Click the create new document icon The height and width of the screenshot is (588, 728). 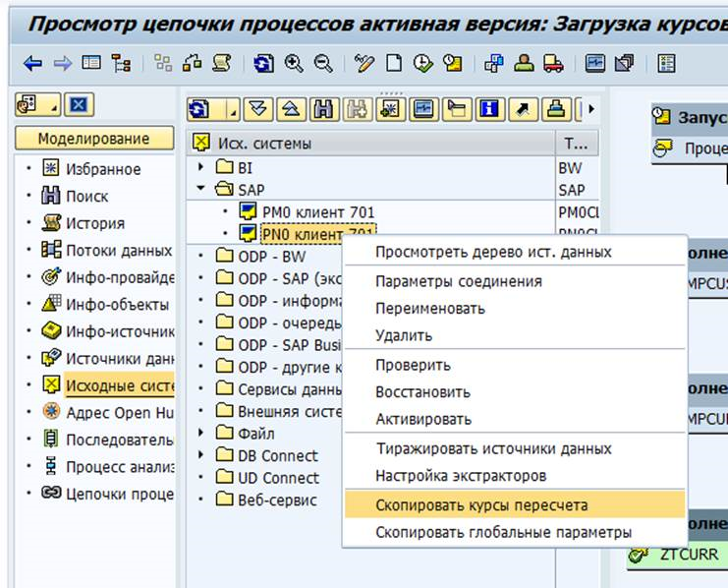click(x=394, y=63)
